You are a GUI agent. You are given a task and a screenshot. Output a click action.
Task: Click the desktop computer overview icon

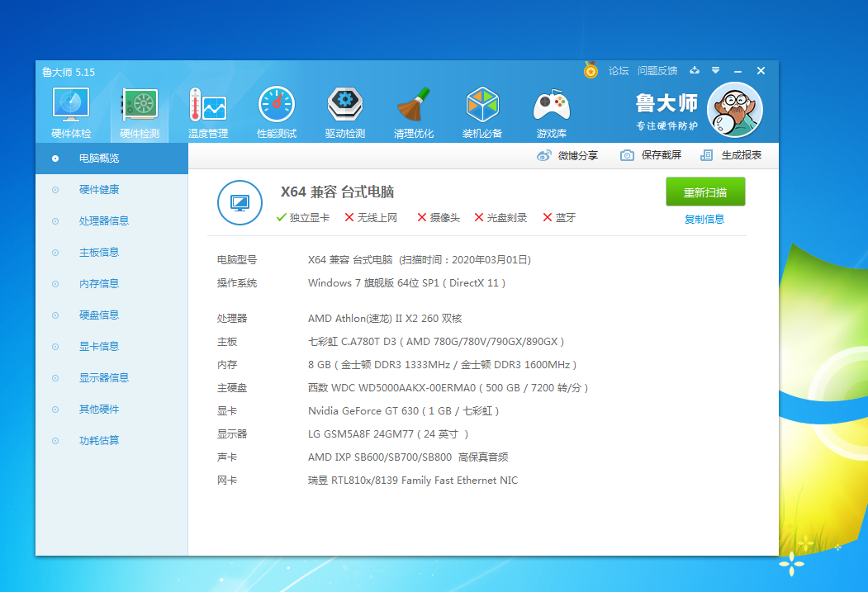tap(240, 202)
